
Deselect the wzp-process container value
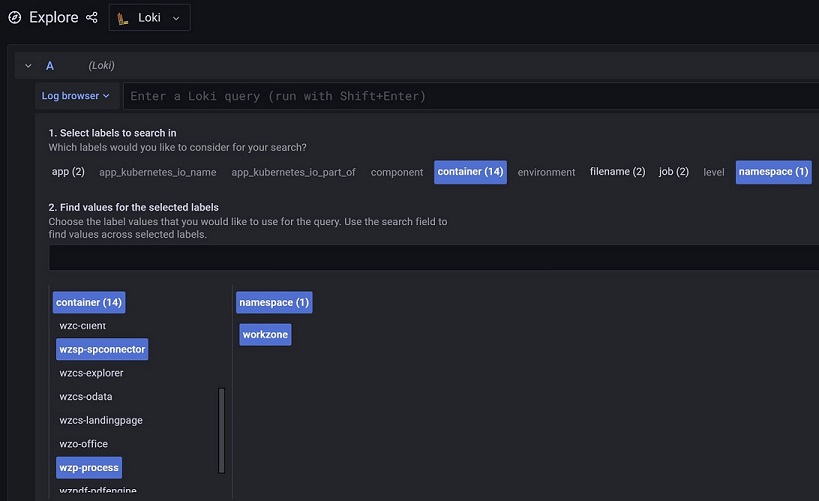point(89,467)
